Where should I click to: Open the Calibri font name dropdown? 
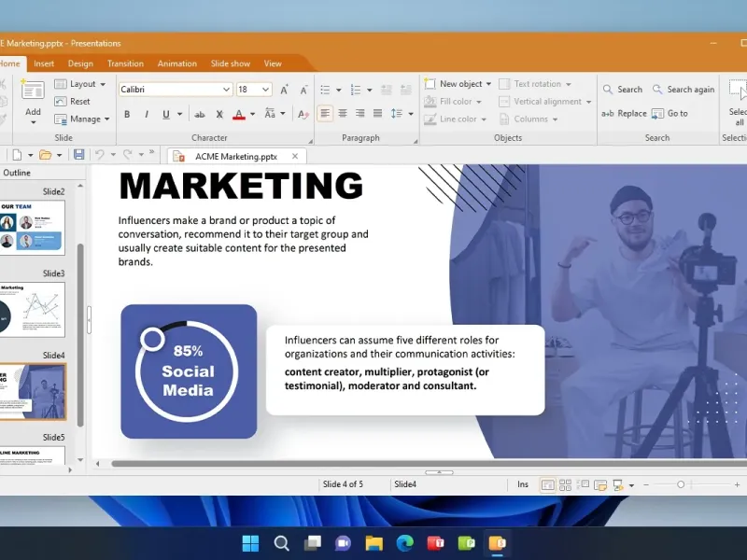(226, 90)
